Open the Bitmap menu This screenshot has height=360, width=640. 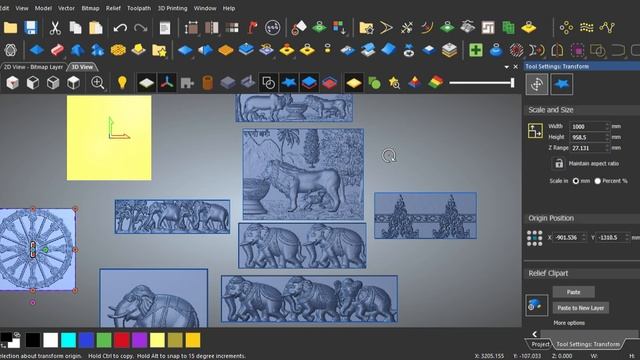click(90, 8)
